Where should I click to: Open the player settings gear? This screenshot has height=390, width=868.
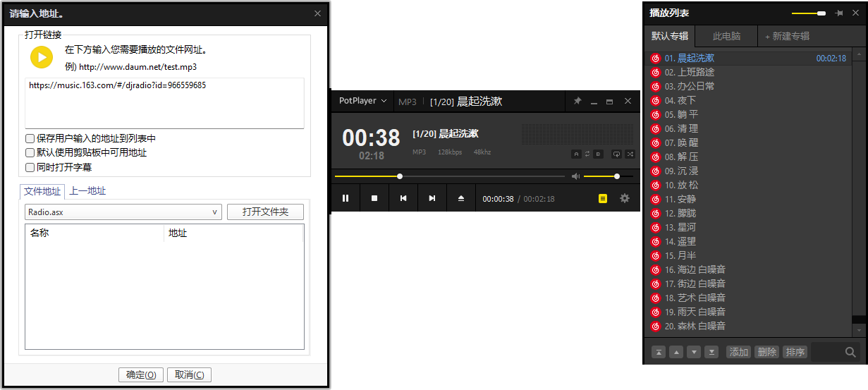point(625,199)
